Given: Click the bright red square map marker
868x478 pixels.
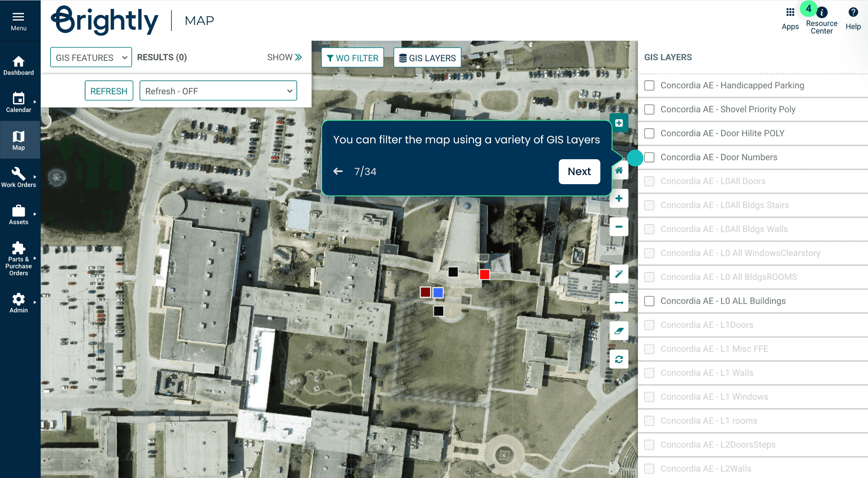Looking at the screenshot, I should tap(484, 275).
